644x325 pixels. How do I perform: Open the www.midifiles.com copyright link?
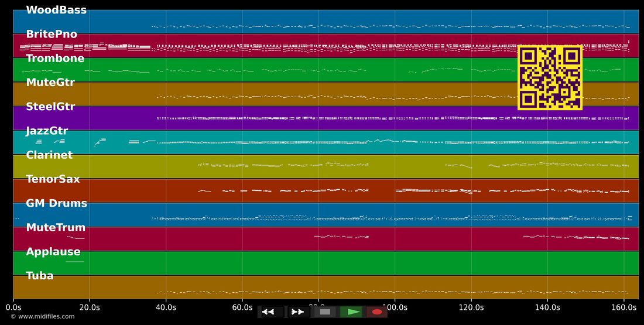43,316
